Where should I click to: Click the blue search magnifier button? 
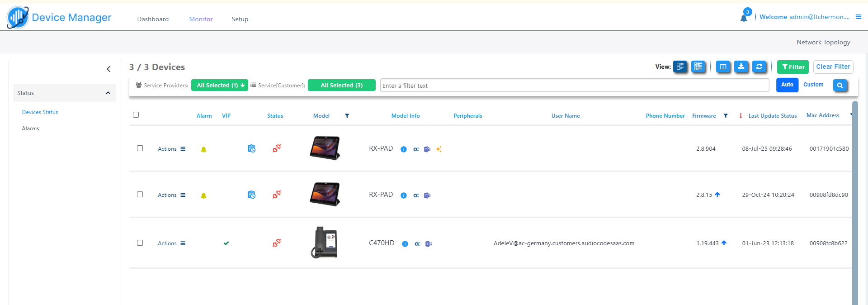pyautogui.click(x=840, y=85)
